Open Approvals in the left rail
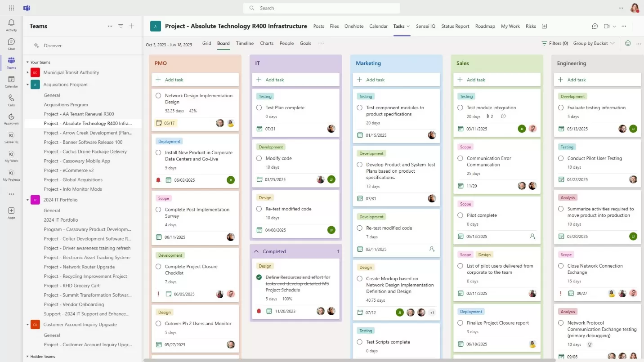The image size is (644, 362). 11,119
